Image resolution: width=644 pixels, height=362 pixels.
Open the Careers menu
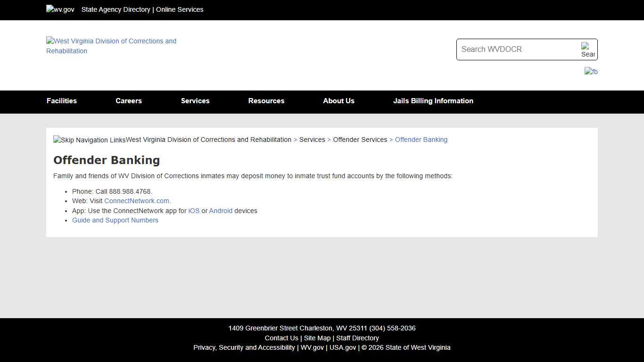point(129,101)
